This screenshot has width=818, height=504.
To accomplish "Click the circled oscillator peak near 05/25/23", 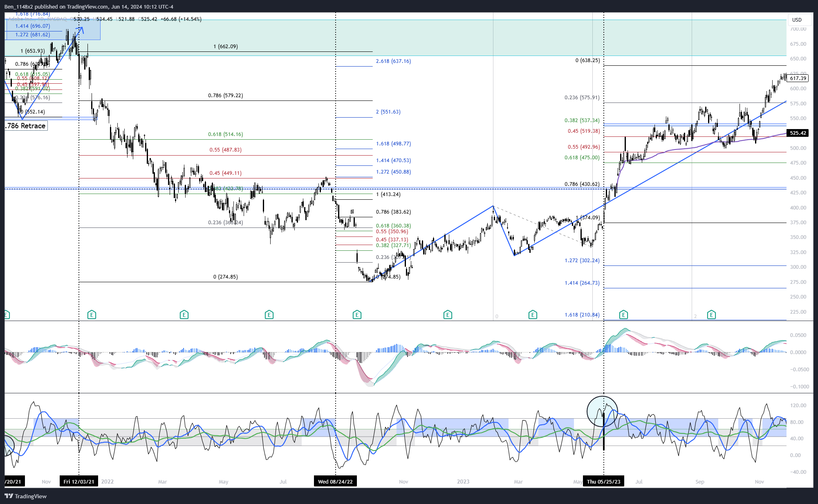I will point(602,412).
